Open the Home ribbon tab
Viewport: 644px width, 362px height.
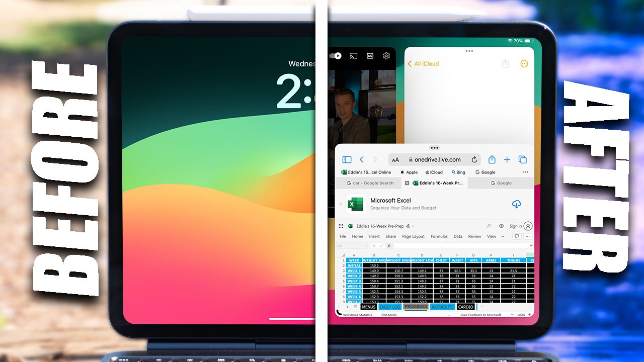[357, 236]
